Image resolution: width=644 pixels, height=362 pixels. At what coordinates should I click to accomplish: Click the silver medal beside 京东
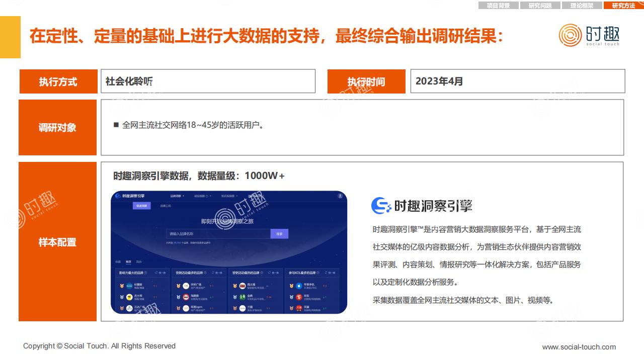point(291,297)
